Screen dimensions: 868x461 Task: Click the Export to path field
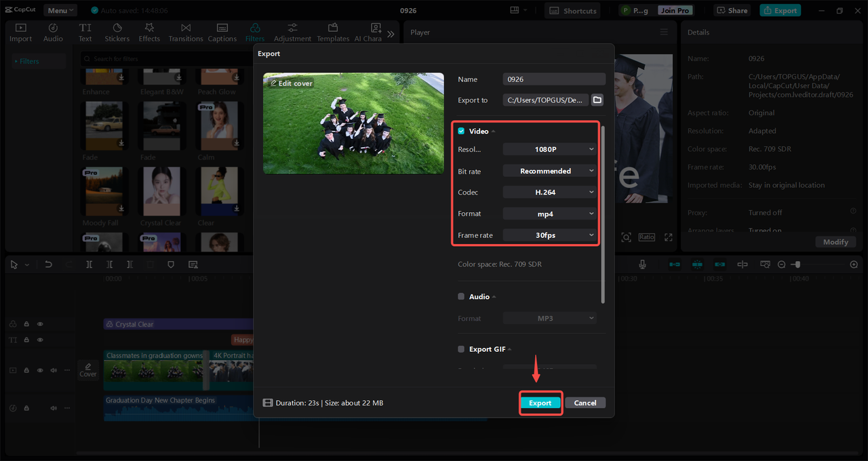[545, 100]
